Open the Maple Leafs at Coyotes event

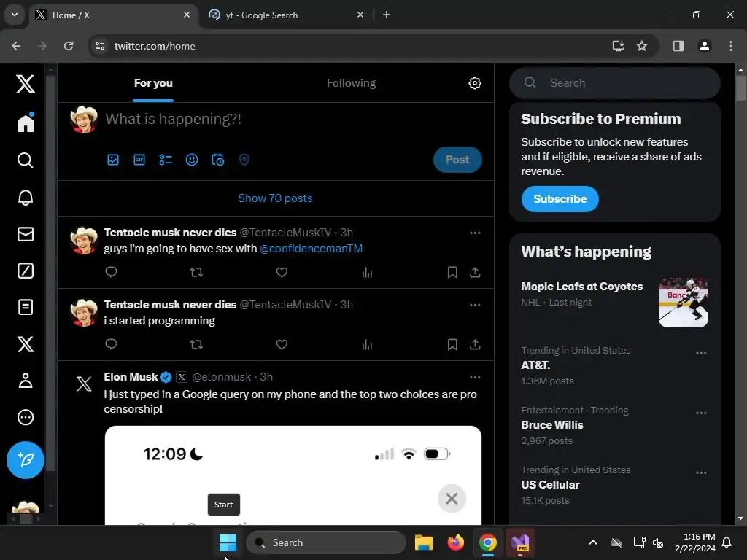(581, 287)
